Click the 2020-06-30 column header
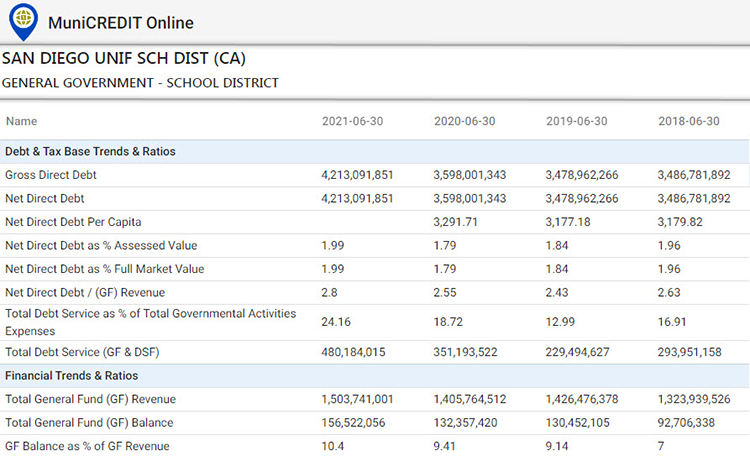This screenshot has height=456, width=750. click(x=464, y=121)
